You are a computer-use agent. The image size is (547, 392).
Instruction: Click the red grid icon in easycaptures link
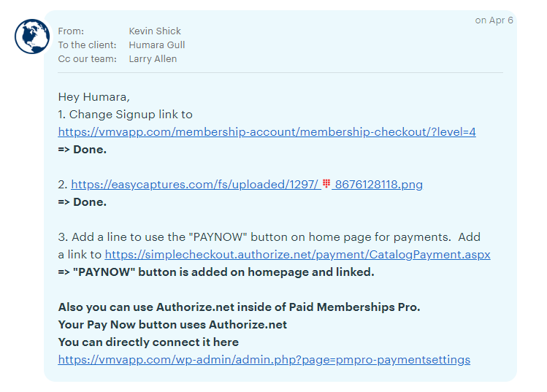click(327, 183)
